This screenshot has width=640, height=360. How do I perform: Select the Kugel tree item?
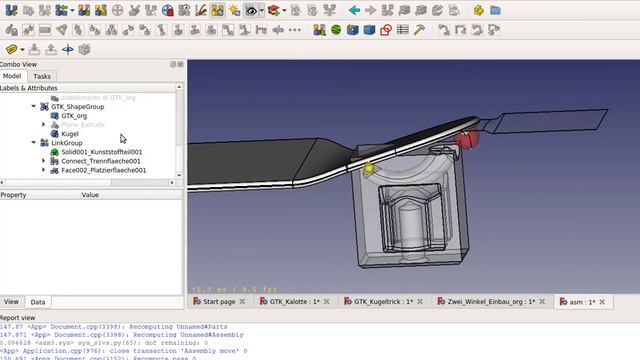[x=70, y=133]
